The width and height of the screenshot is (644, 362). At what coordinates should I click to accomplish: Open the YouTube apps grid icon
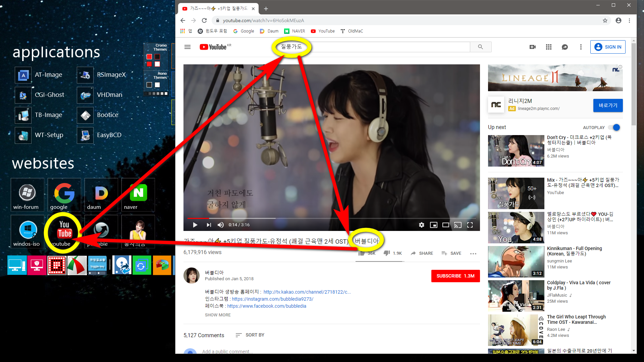[x=549, y=47]
